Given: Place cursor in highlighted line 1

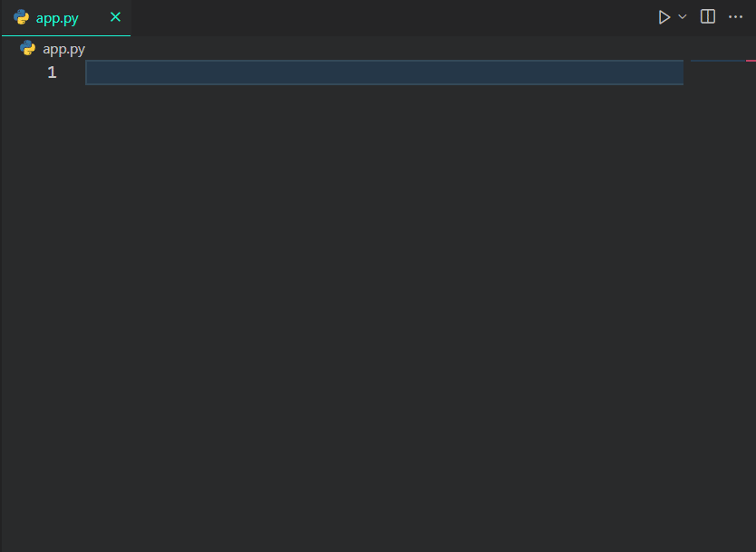Looking at the screenshot, I should click(x=384, y=73).
